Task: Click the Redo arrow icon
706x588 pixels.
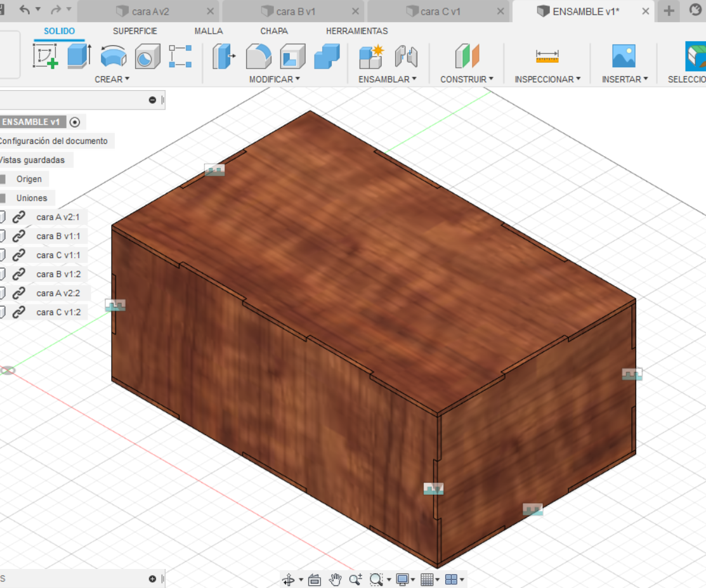Action: pos(56,10)
